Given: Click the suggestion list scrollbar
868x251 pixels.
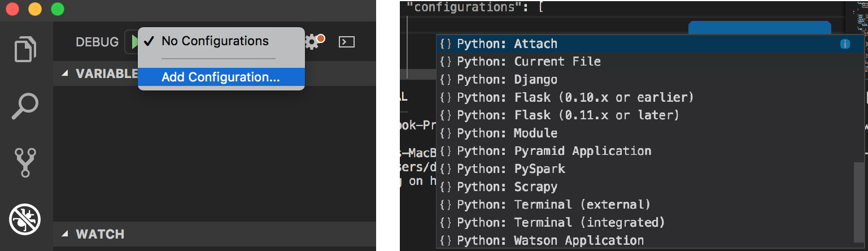Looking at the screenshot, I should (859, 192).
